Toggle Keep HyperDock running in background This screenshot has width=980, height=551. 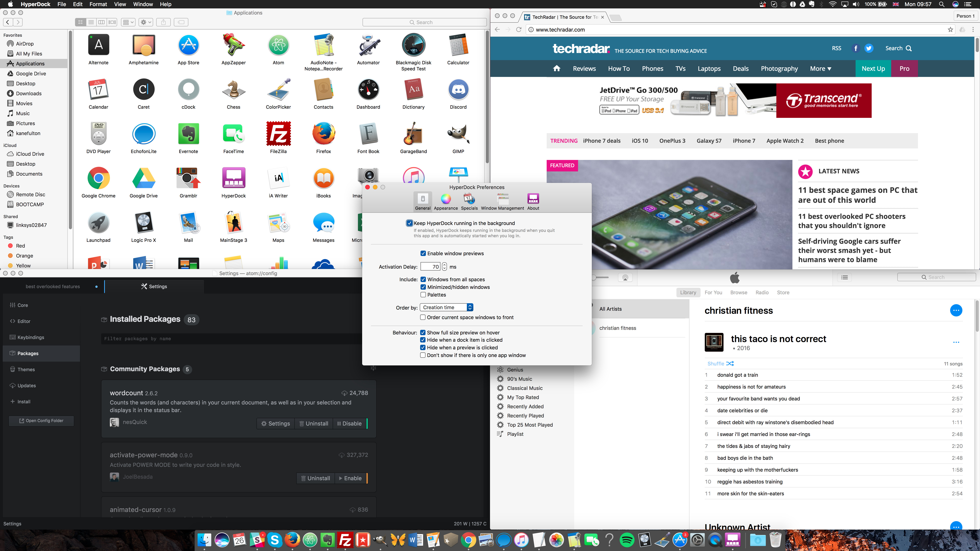click(x=409, y=223)
